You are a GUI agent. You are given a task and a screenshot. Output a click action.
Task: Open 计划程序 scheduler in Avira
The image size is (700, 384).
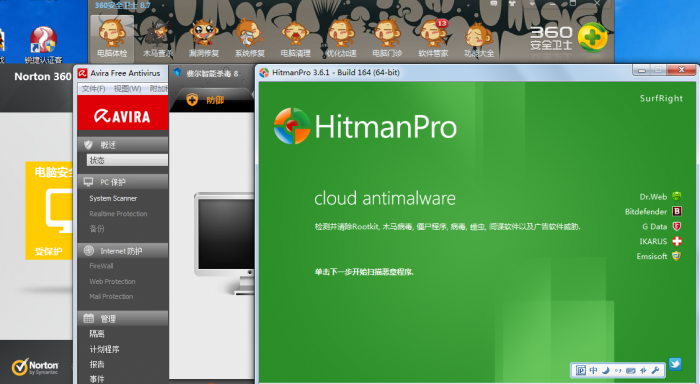pyautogui.click(x=104, y=349)
